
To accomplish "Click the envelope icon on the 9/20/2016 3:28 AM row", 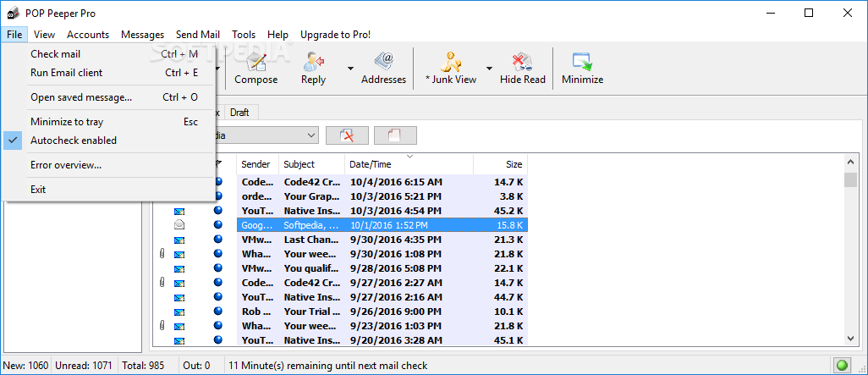I will (179, 340).
